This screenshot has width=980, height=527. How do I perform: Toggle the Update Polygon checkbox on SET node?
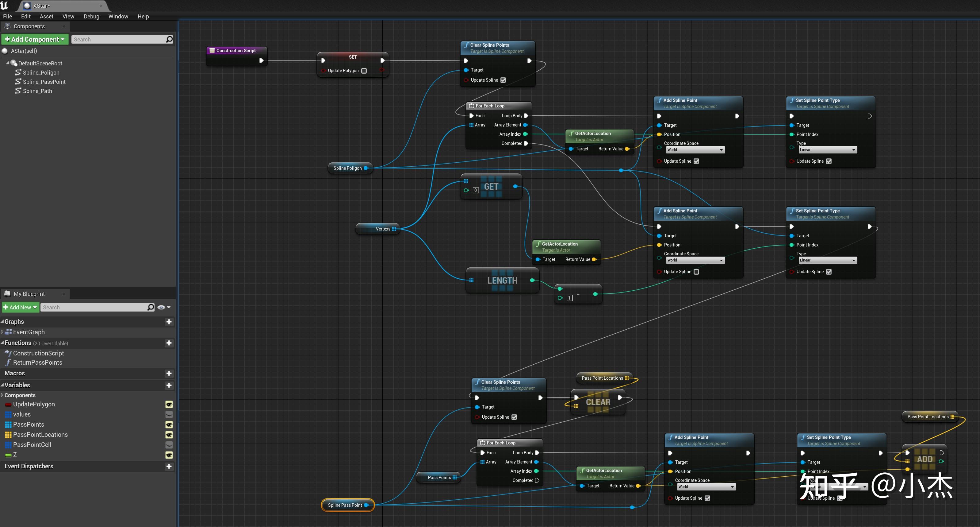tap(364, 71)
